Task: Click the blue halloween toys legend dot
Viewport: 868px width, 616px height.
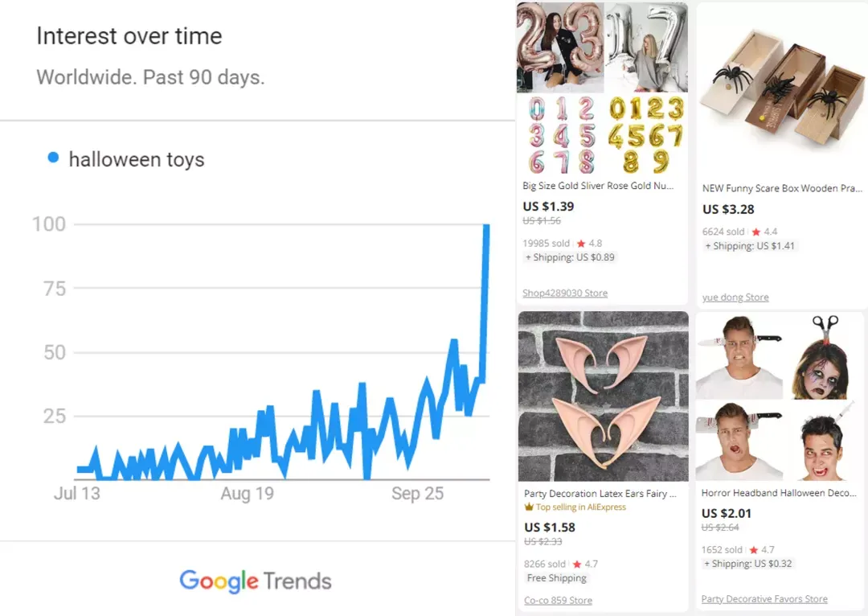Action: [53, 158]
